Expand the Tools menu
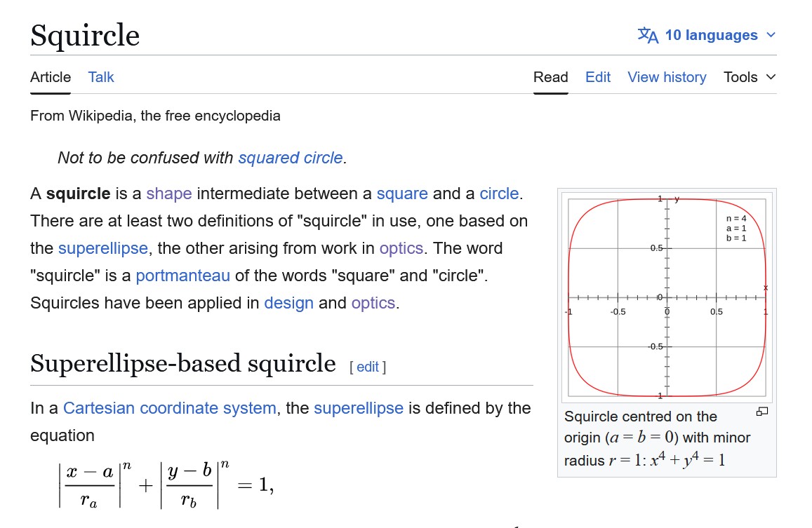Screen dimensions: 812x528 pyautogui.click(x=750, y=77)
